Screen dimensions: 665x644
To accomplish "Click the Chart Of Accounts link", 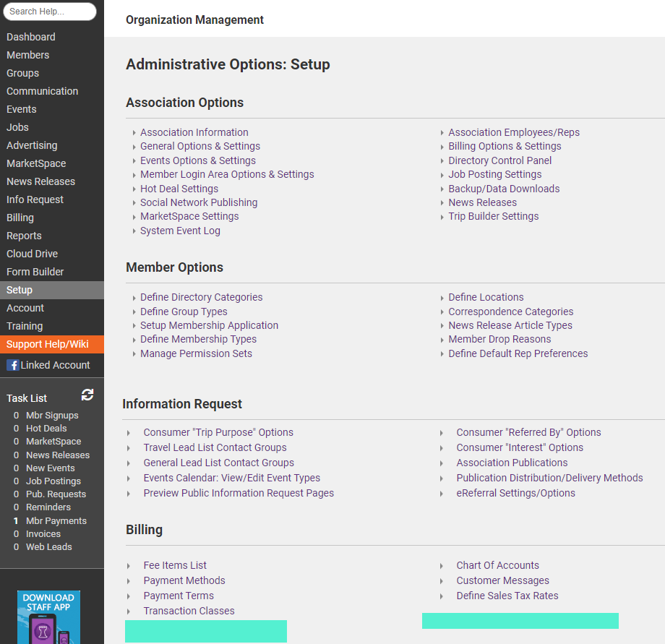I will pos(497,565).
